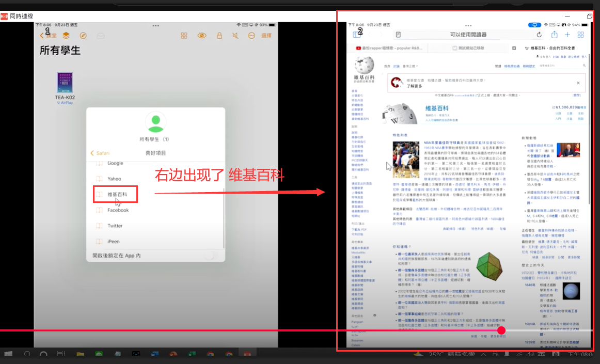Tap the padlock lock icon in Classroom
Image resolution: width=600 pixels, height=364 pixels.
(219, 36)
